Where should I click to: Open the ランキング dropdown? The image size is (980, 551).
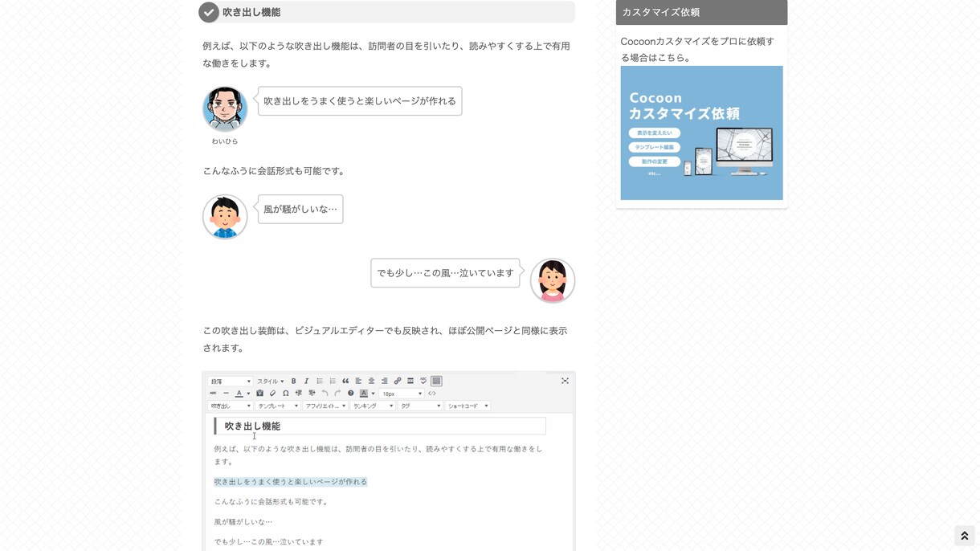click(x=373, y=406)
